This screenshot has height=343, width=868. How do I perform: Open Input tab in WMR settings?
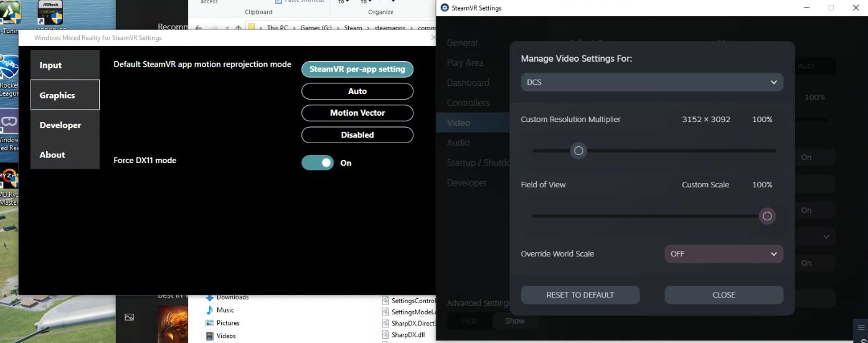65,65
